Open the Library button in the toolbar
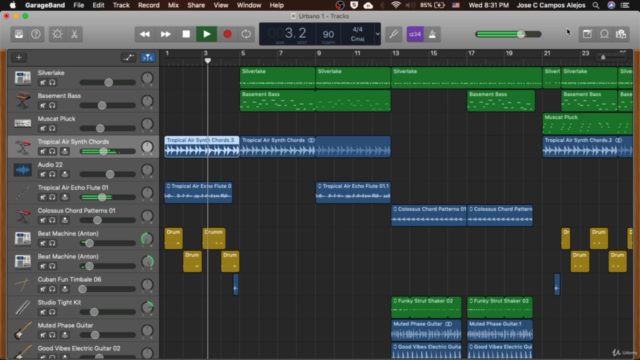Viewport: 640px width, 360px height. (x=19, y=34)
